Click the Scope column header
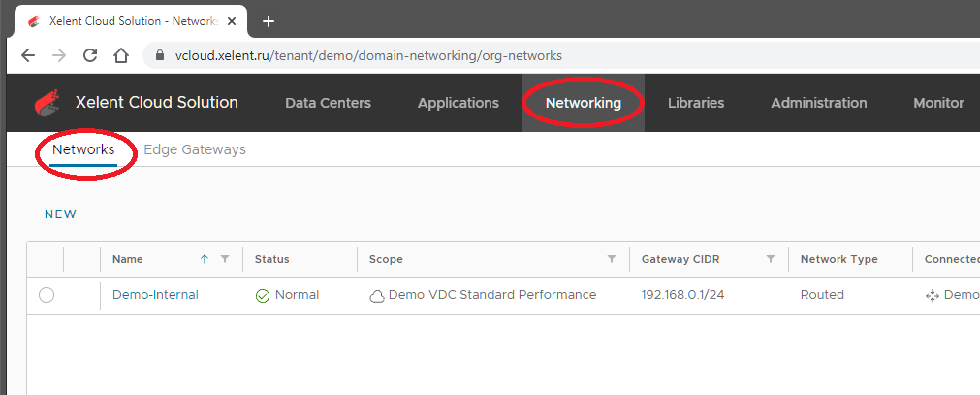980x395 pixels. tap(386, 259)
